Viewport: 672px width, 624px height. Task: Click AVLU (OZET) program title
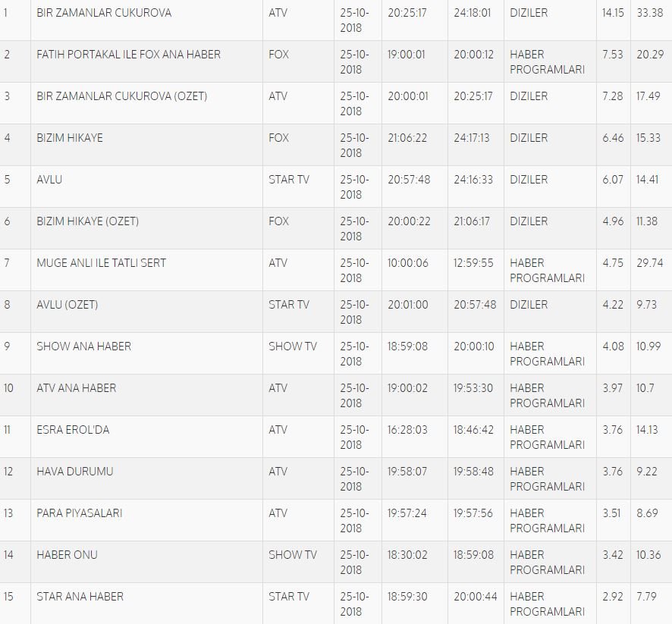coord(67,305)
